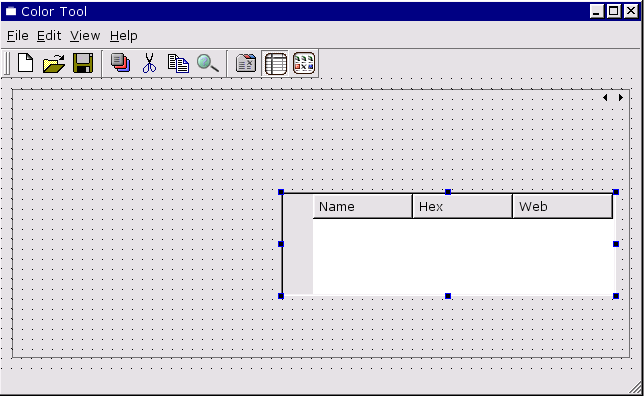Open the File menu
Screen dimensions: 644x396
click(x=18, y=36)
